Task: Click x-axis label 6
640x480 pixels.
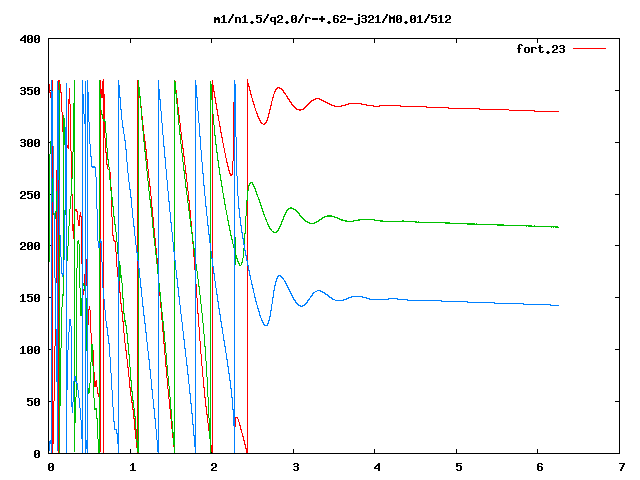Action: tap(540, 467)
